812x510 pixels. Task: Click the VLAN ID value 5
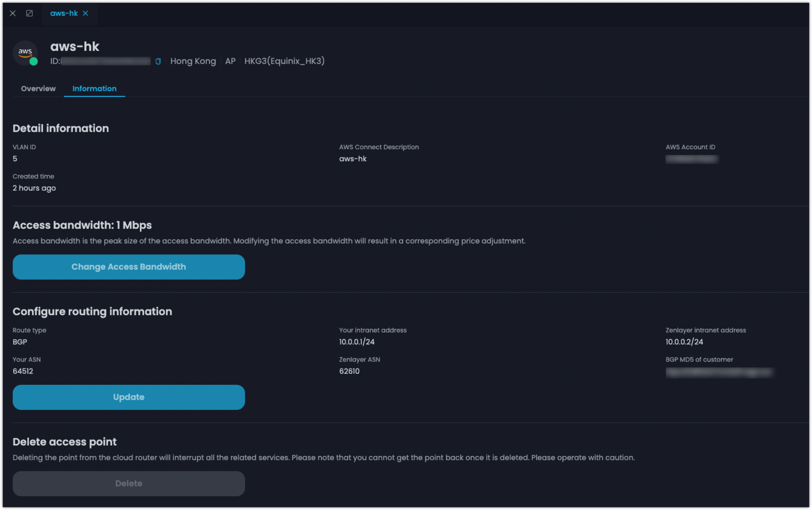(x=15, y=159)
